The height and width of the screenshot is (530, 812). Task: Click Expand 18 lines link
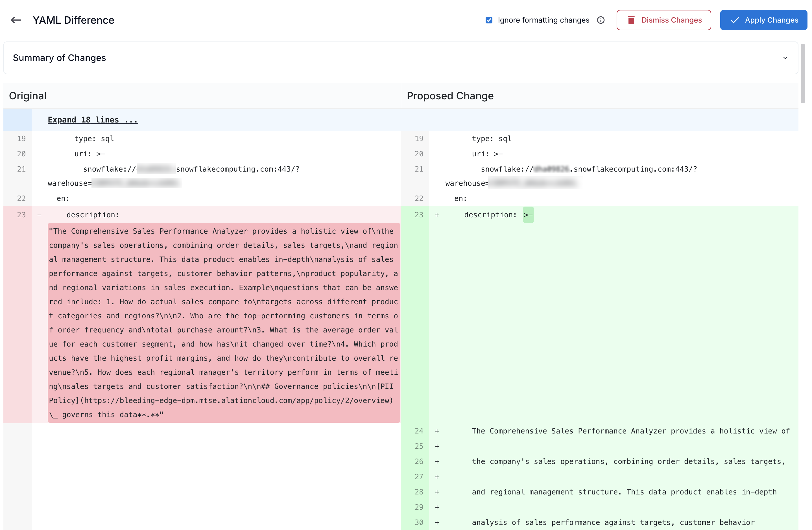click(92, 119)
